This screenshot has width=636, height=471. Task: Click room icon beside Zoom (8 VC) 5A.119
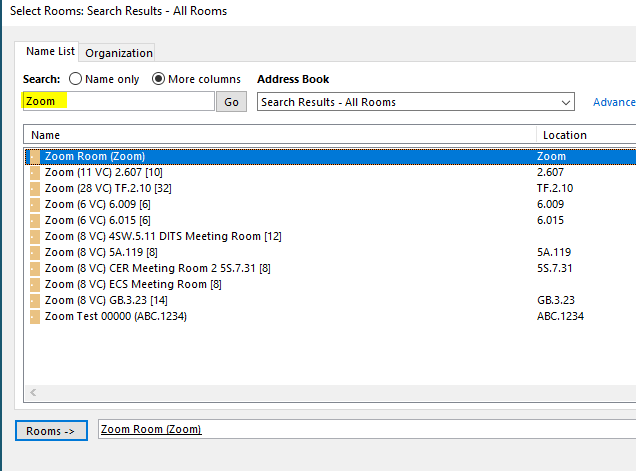[x=35, y=253]
